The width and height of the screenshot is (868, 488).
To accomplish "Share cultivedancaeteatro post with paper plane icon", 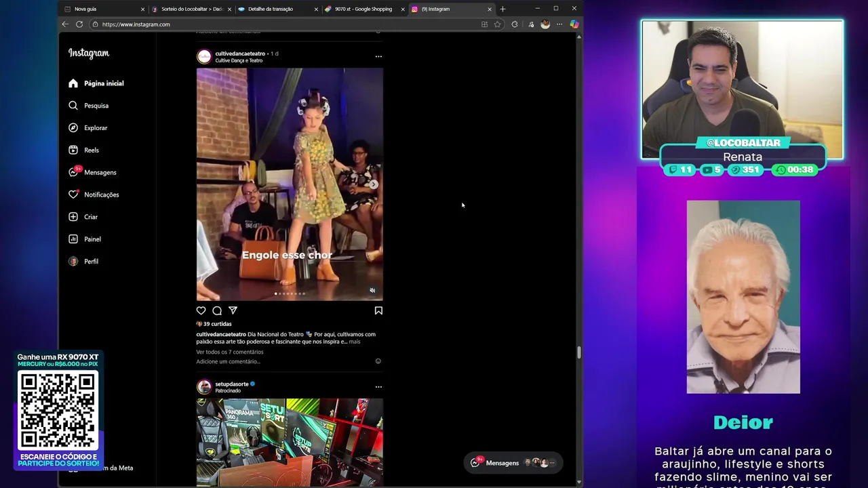I will 233,310.
